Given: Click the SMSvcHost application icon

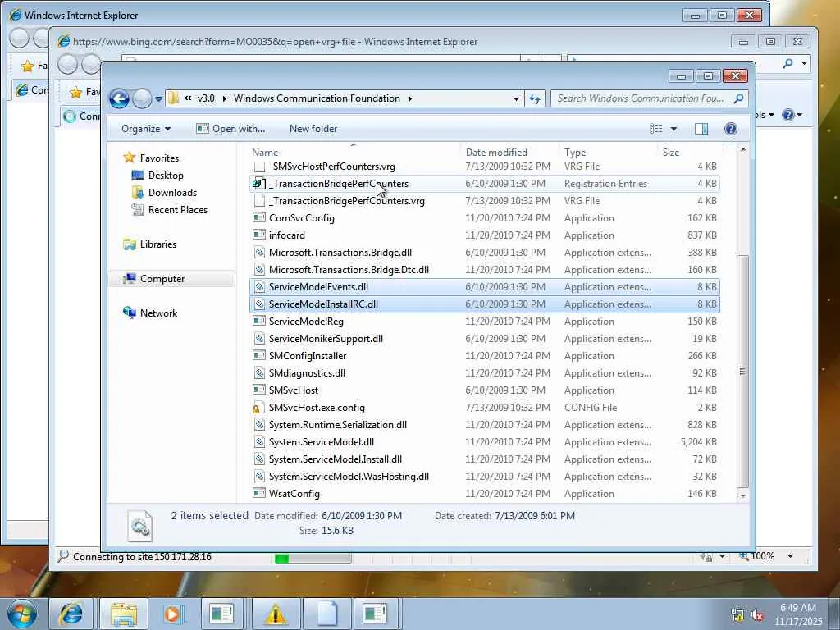Looking at the screenshot, I should coord(258,390).
